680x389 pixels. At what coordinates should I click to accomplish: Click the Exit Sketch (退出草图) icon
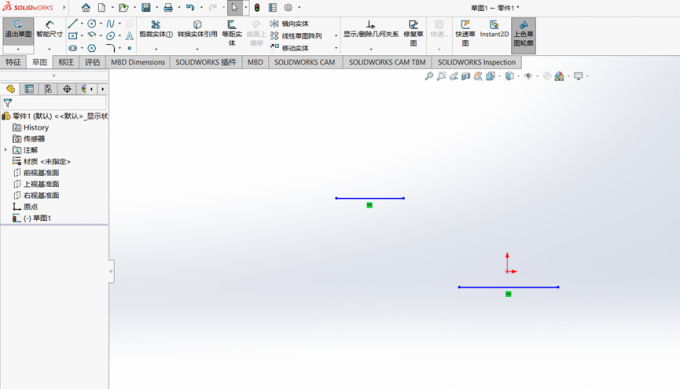click(18, 29)
